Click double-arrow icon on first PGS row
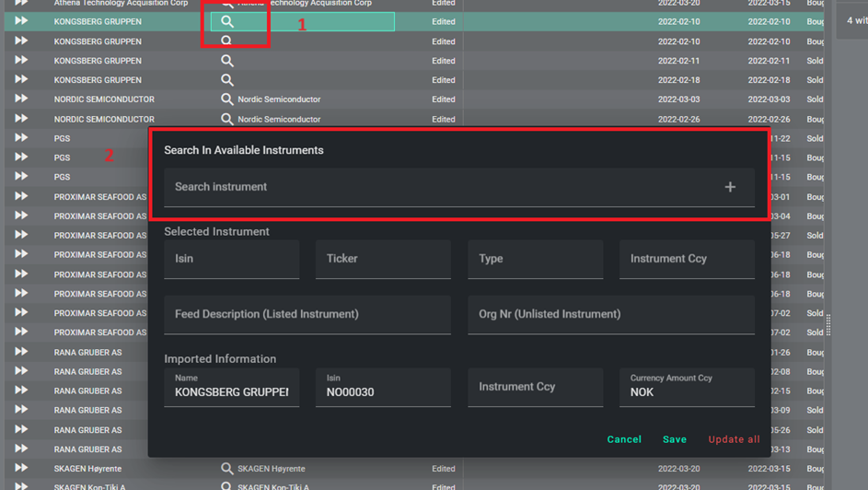The height and width of the screenshot is (490, 868). [21, 138]
